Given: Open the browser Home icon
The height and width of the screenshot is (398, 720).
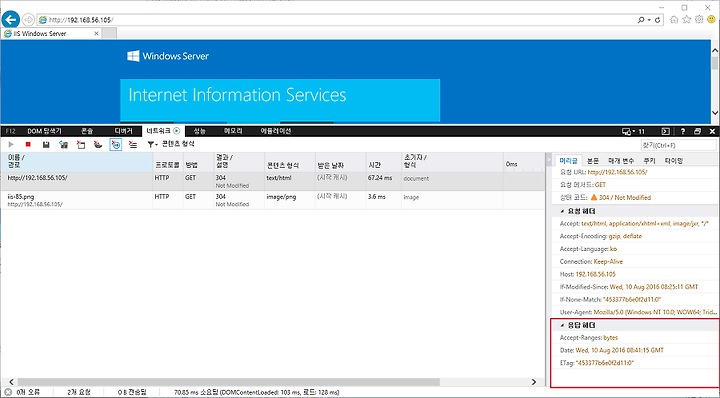Looking at the screenshot, I should coord(674,19).
